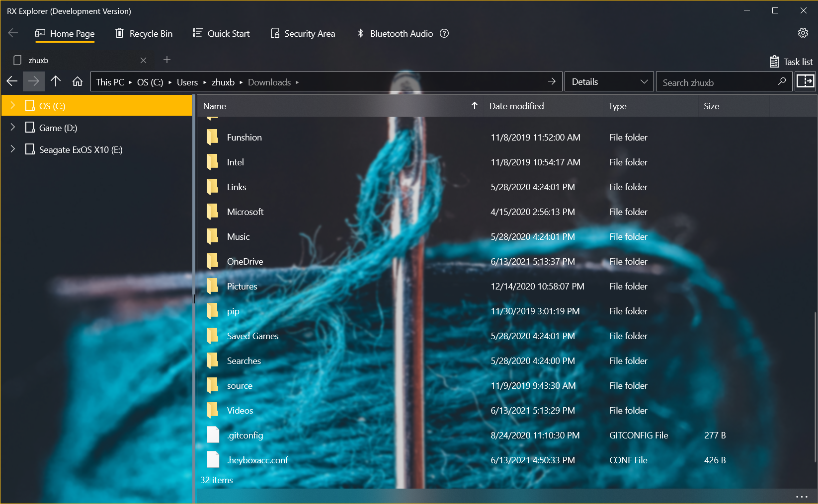
Task: Expand the OS (C:) drive tree node
Action: (13, 105)
